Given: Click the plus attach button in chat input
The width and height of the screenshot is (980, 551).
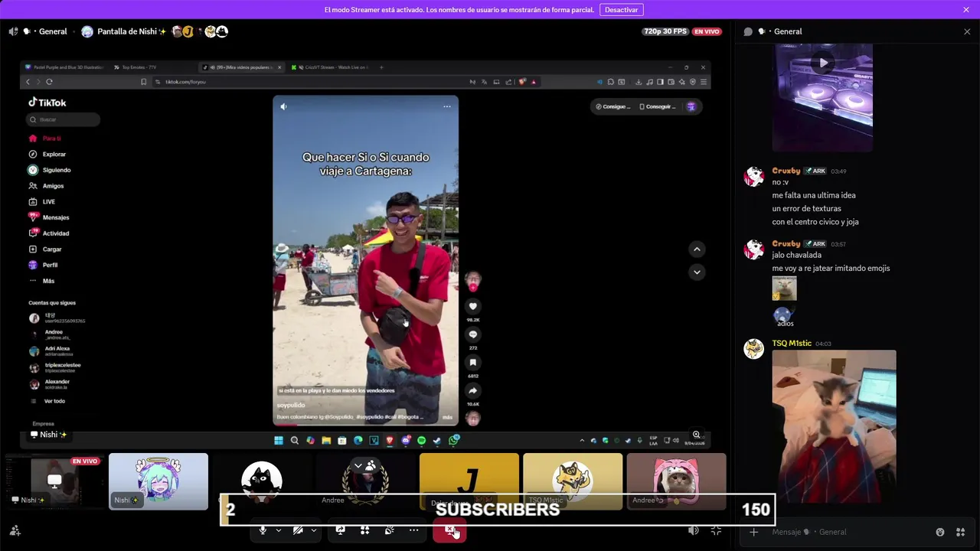Looking at the screenshot, I should coord(754,532).
